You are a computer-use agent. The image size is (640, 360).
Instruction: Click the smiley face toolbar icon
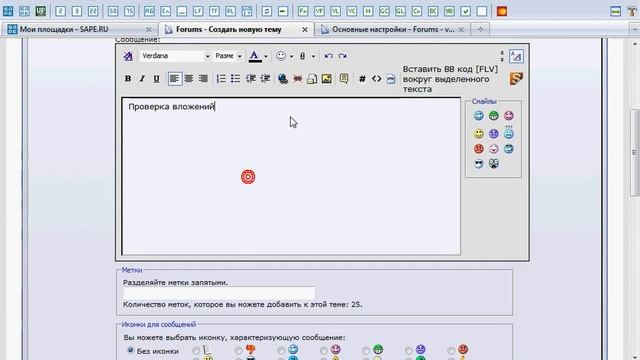[281, 56]
